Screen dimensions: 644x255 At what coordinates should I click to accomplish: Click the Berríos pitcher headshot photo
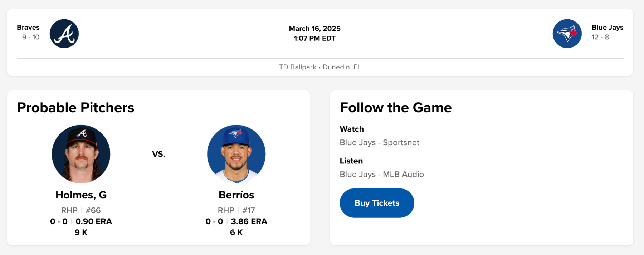236,154
